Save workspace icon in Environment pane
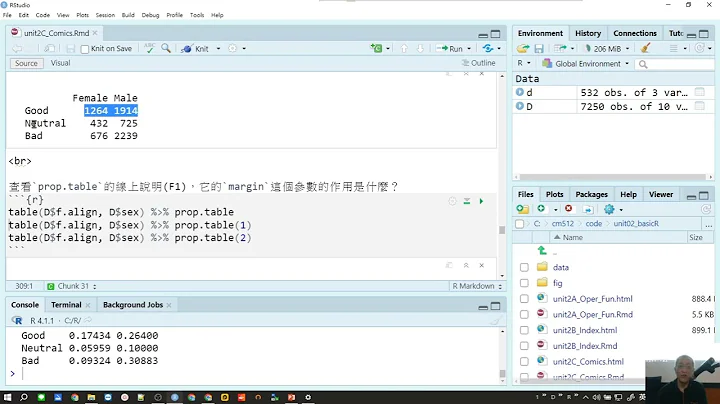This screenshot has width=720, height=404. coord(539,48)
